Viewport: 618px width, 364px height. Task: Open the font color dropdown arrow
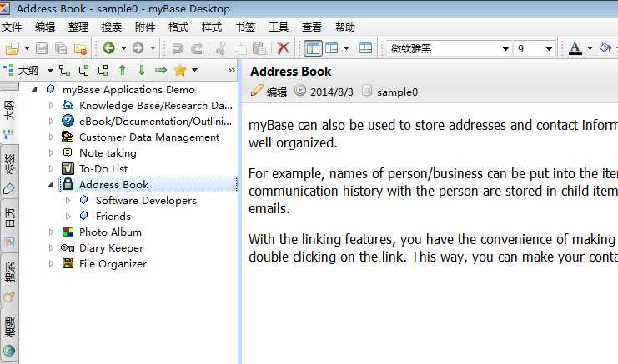click(x=590, y=48)
